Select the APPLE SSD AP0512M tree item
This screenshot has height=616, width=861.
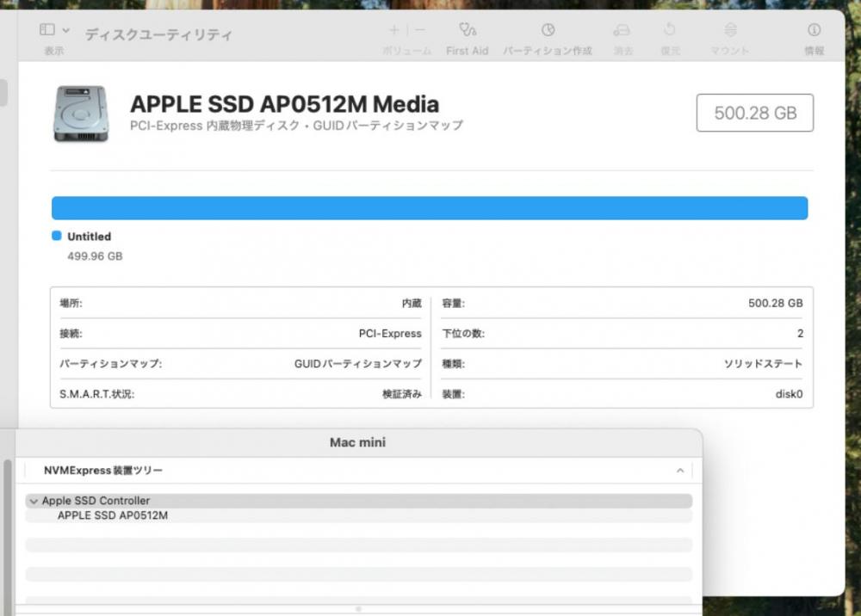[x=113, y=515]
